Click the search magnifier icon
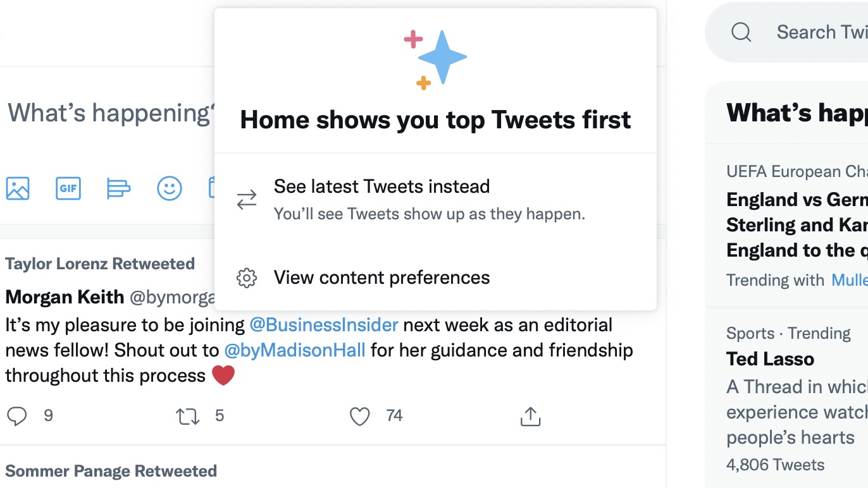868x488 pixels. pyautogui.click(x=741, y=32)
